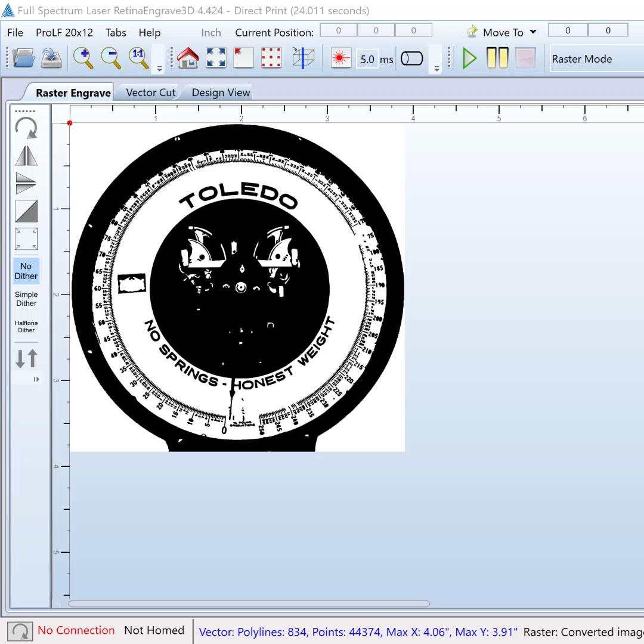Click the save-to-drive download icon
Image resolution: width=644 pixels, height=644 pixels.
(51, 58)
